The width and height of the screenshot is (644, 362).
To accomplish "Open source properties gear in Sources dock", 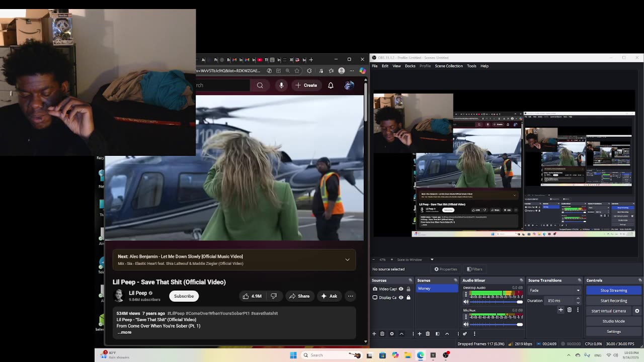I will [x=392, y=334].
